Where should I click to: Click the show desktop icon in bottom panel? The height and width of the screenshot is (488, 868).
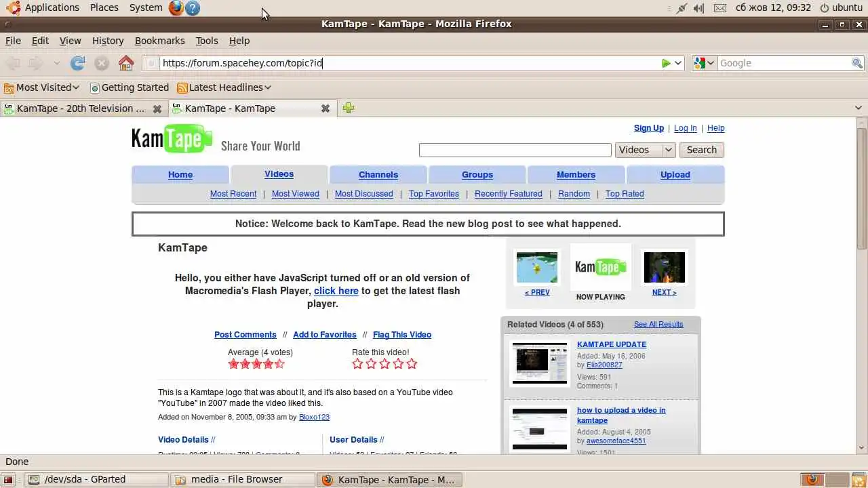pos(9,480)
